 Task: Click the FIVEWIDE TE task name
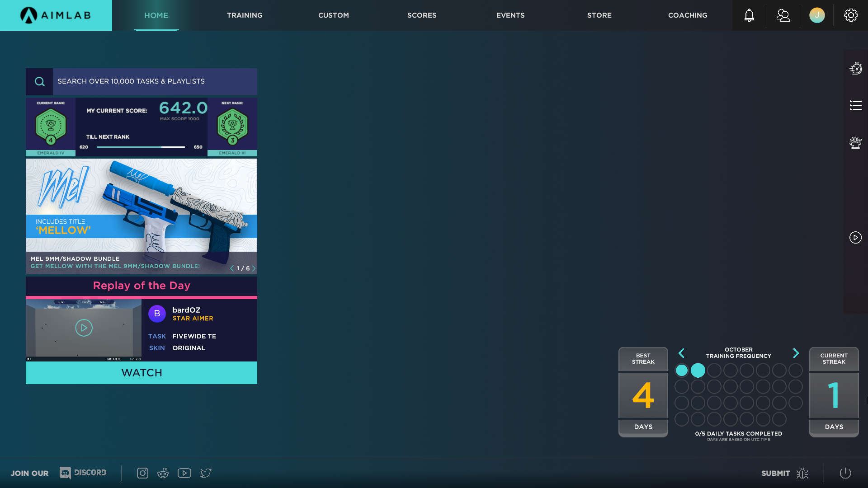coord(194,336)
